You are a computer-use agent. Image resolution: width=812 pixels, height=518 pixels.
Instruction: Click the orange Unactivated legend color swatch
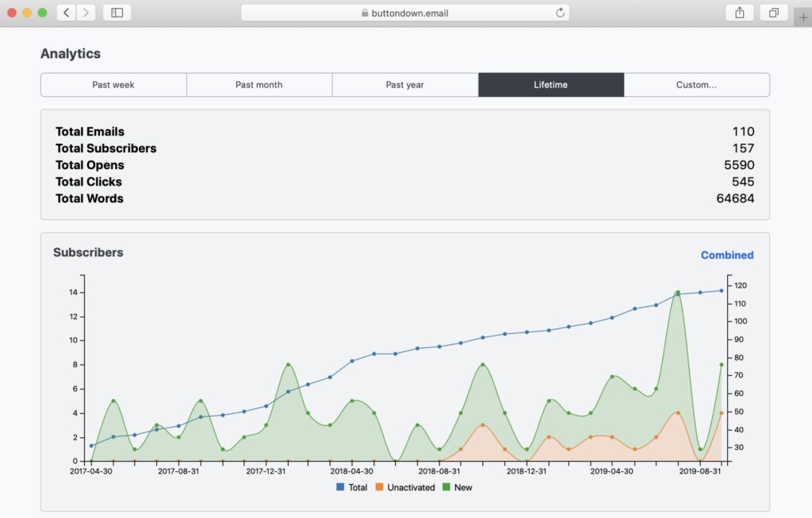pyautogui.click(x=380, y=487)
